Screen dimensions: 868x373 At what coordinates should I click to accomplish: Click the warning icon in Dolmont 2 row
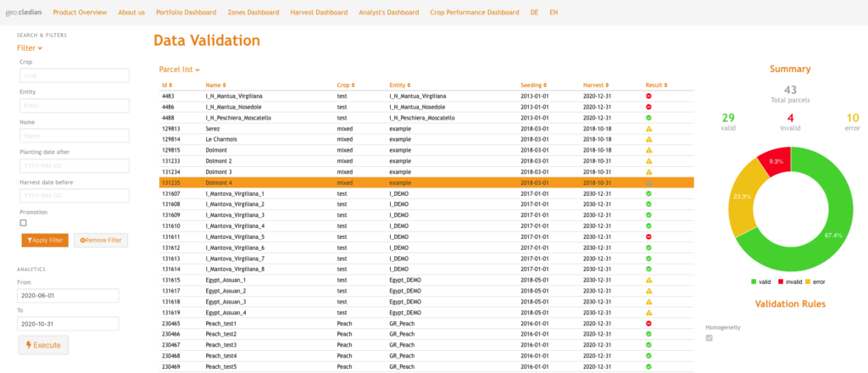648,161
